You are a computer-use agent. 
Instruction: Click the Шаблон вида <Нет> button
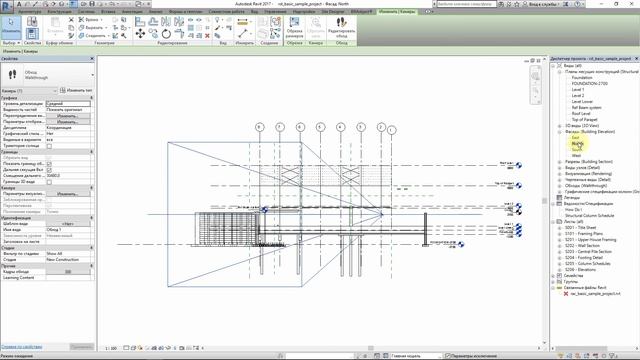[x=68, y=224]
